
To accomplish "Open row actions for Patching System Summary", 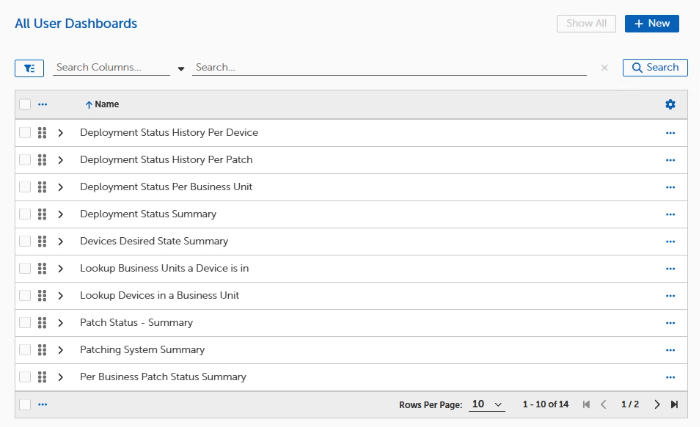I will 670,350.
